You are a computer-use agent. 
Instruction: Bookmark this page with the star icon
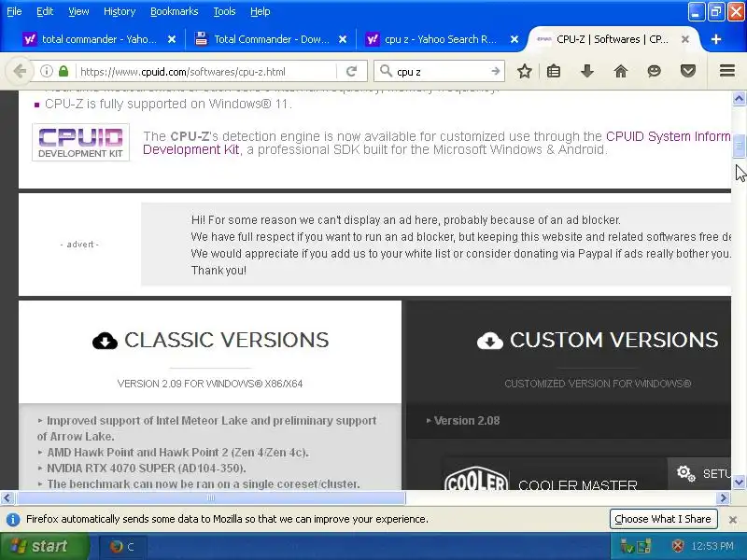click(x=525, y=72)
